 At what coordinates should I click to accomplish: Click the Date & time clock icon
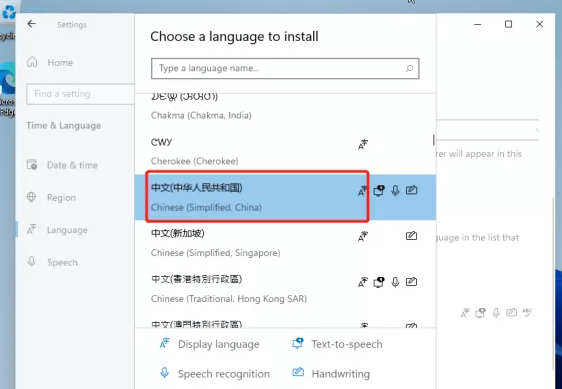pyautogui.click(x=32, y=165)
